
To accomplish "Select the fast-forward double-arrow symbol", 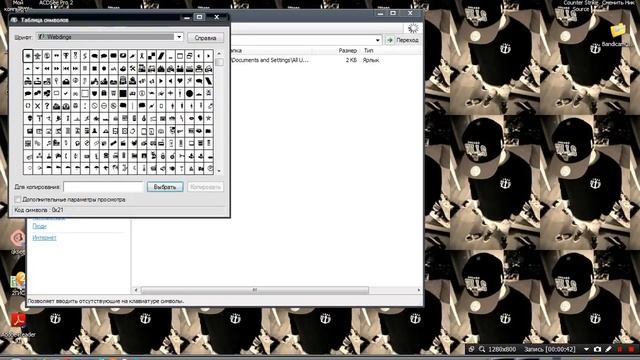I will tap(56, 69).
